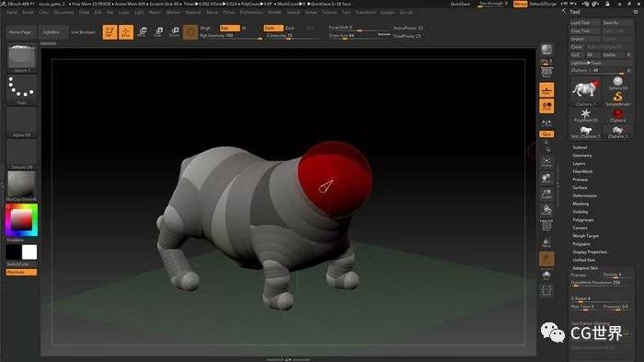
Task: Toggle the Zsub button
Action: [290, 28]
